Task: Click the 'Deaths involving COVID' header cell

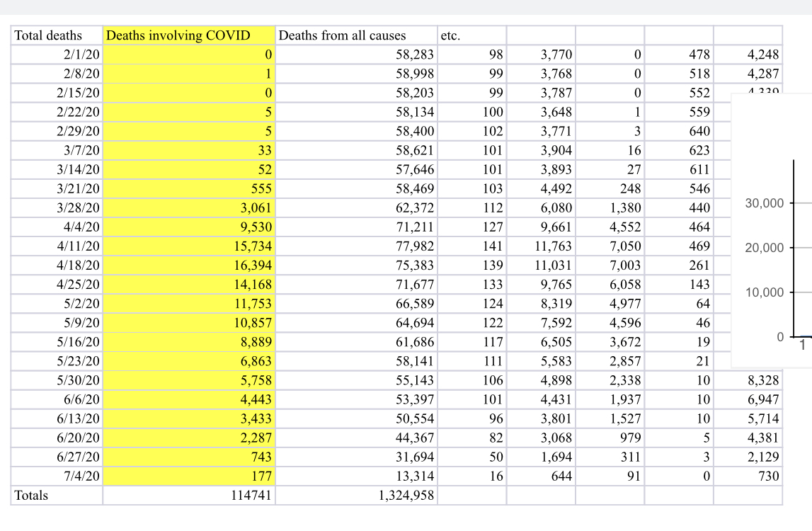Action: pyautogui.click(x=189, y=35)
